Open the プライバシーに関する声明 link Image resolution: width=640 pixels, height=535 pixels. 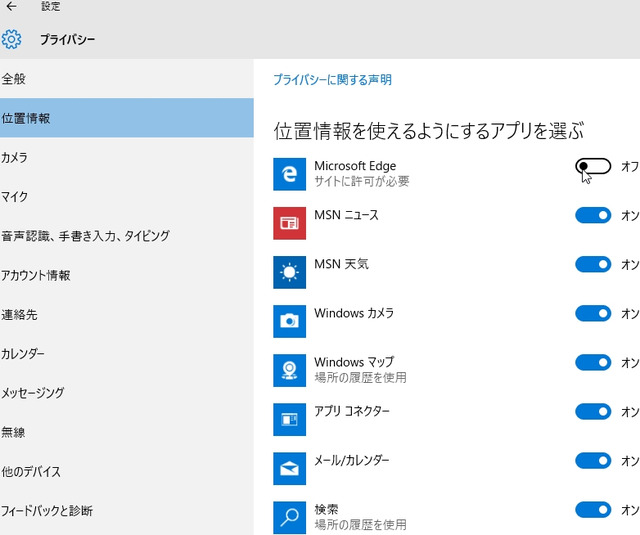coord(332,80)
